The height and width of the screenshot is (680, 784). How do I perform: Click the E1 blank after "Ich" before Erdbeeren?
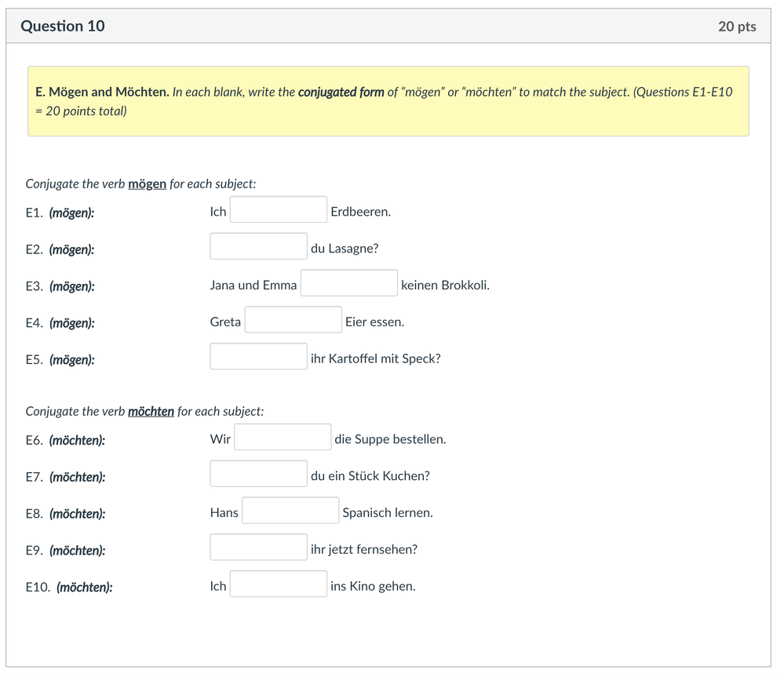[x=278, y=210]
